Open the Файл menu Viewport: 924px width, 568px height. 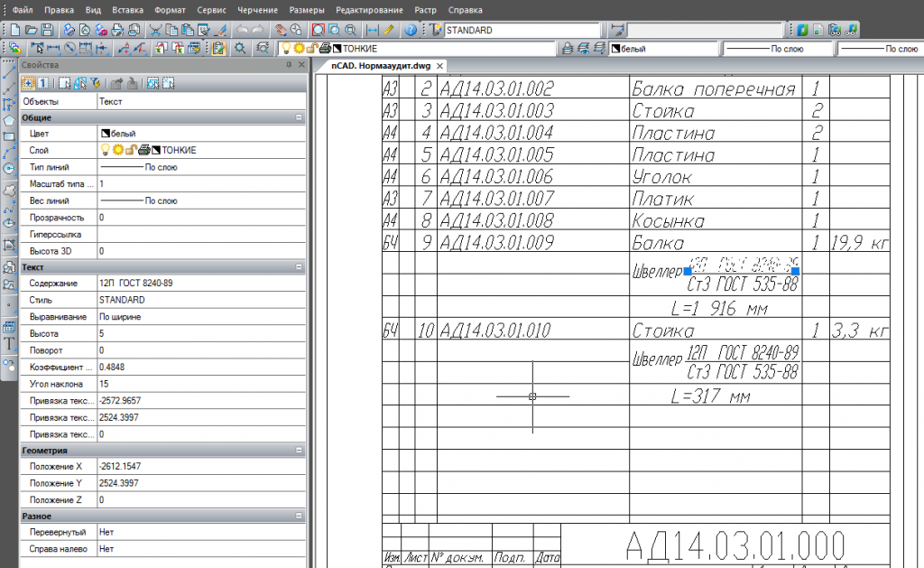coord(23,10)
